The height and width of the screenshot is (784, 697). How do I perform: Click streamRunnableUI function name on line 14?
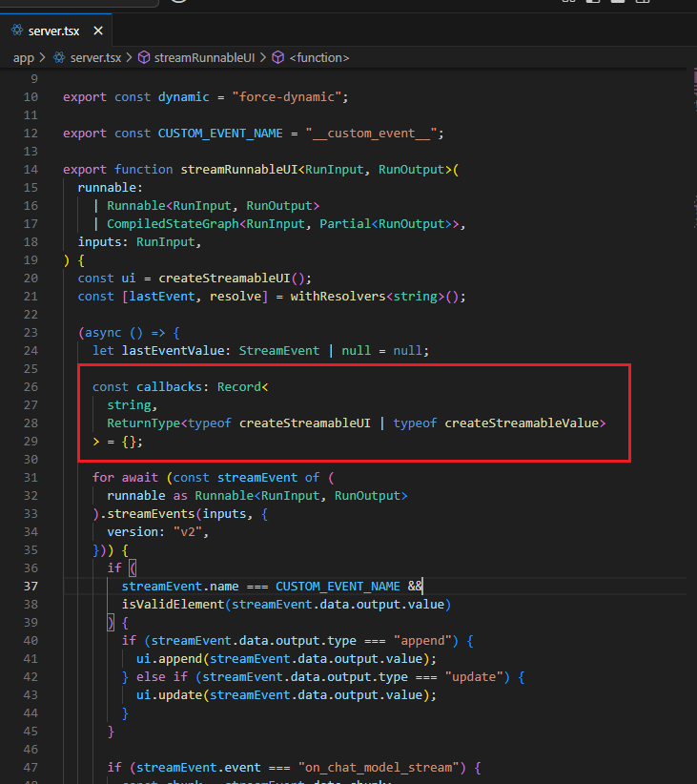(x=239, y=170)
